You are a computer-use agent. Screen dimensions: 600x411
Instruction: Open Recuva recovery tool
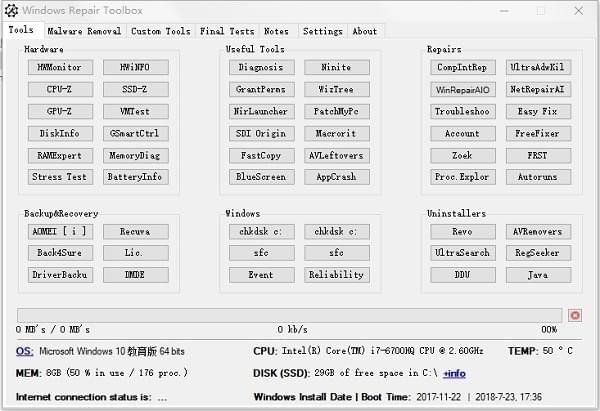(x=136, y=231)
